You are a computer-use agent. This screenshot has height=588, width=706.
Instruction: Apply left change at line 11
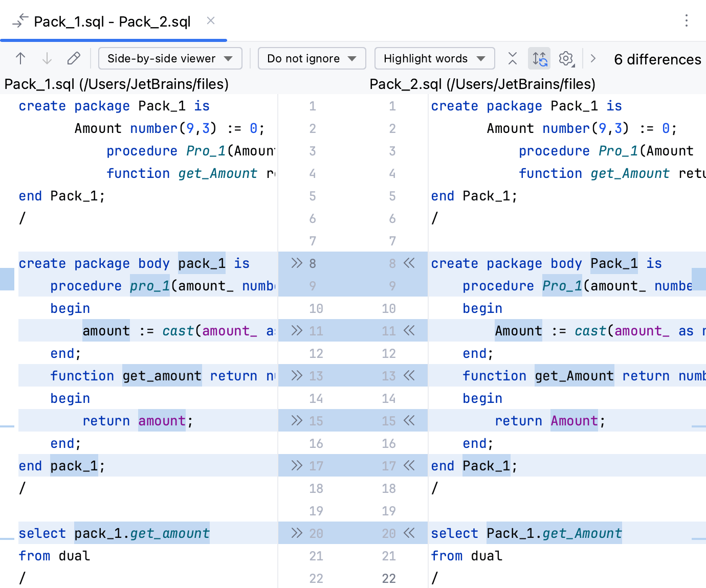point(297,331)
